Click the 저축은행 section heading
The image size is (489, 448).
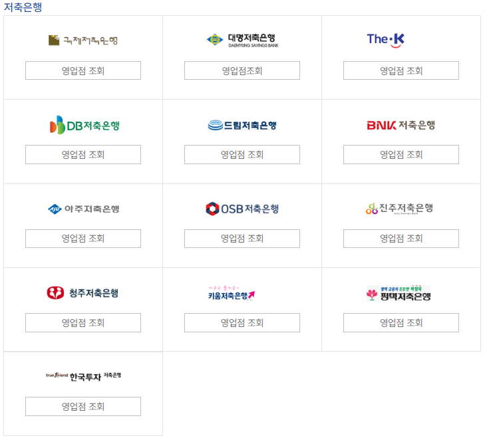tap(23, 7)
